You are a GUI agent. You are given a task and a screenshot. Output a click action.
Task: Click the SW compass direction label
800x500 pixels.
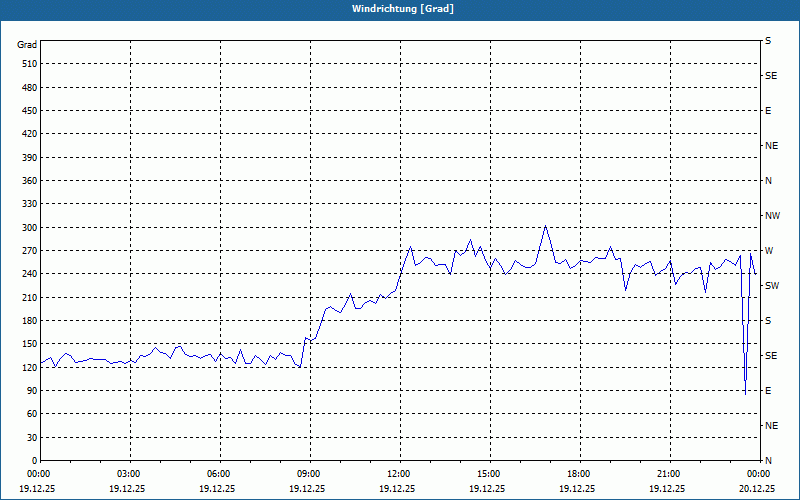point(772,286)
